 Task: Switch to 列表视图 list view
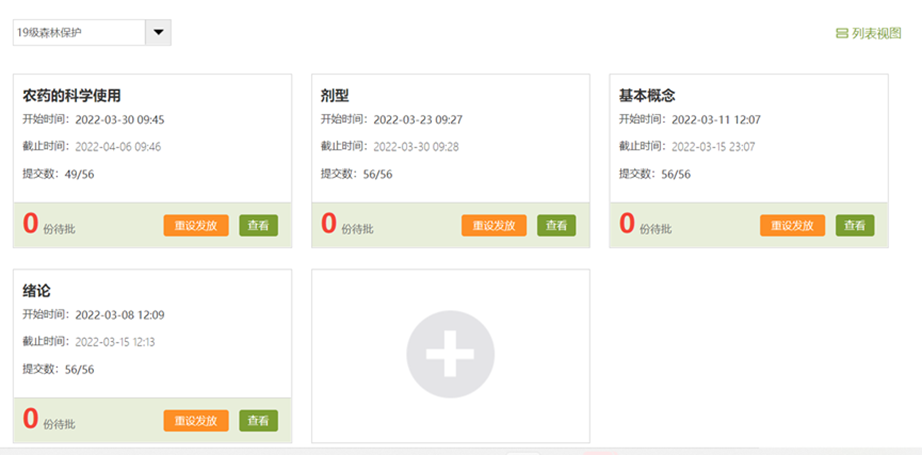(x=876, y=33)
